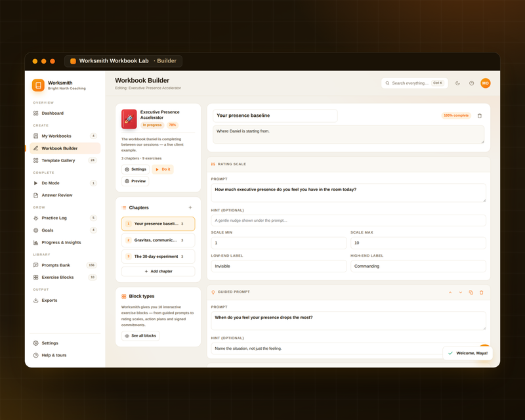The image size is (525, 420).
Task: Click the Guided Prompt lightbulb icon
Action: 213,292
